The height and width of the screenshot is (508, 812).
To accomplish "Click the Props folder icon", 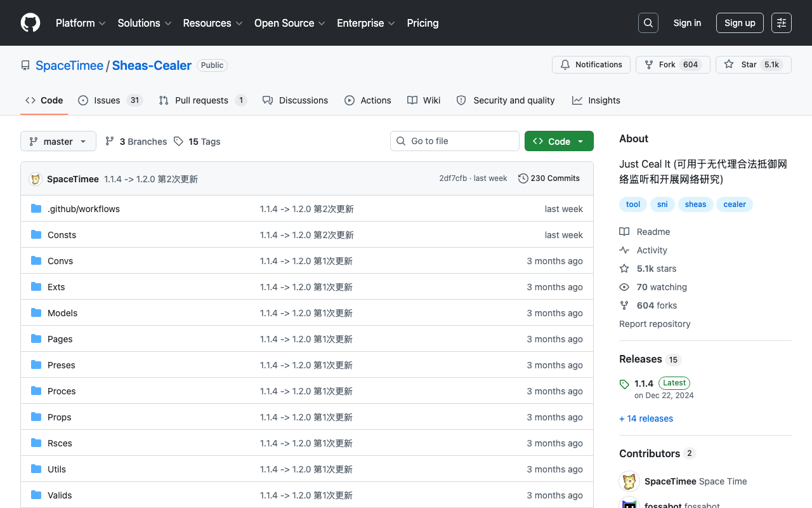I will (x=36, y=417).
